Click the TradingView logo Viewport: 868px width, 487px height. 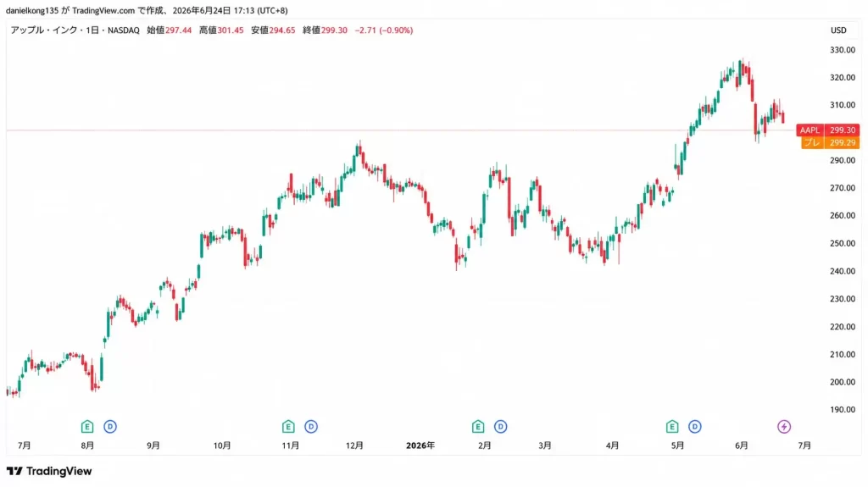click(49, 472)
